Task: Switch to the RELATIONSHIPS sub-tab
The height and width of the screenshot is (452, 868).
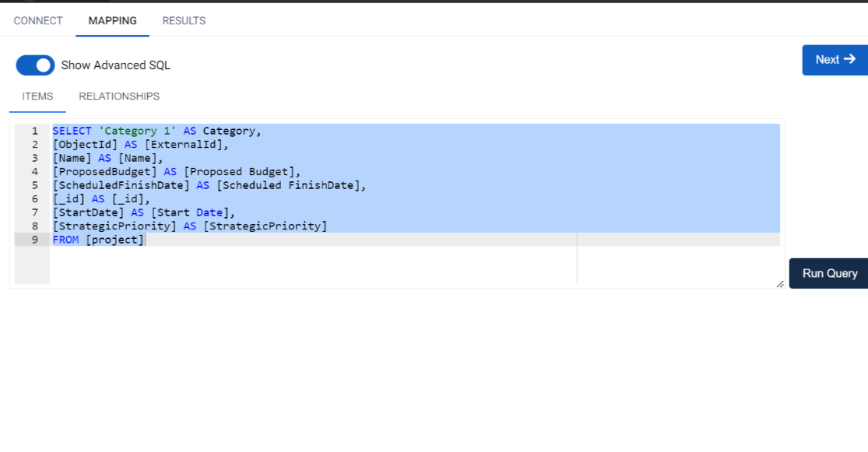Action: [x=119, y=96]
